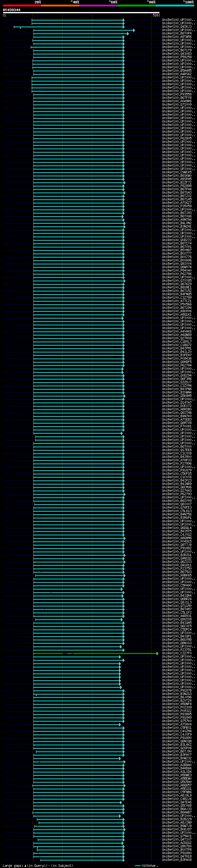Open hit UniRef100_Q43083

(177, 54)
